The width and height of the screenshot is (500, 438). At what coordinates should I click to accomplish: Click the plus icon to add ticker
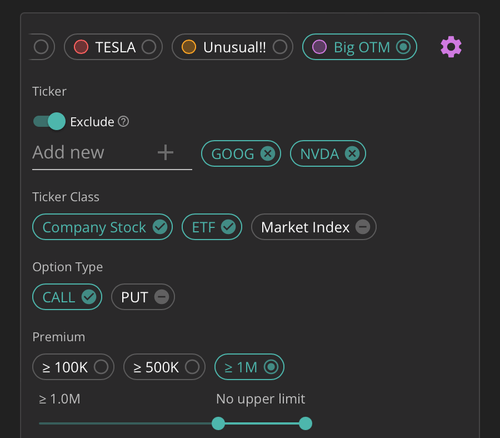165,153
